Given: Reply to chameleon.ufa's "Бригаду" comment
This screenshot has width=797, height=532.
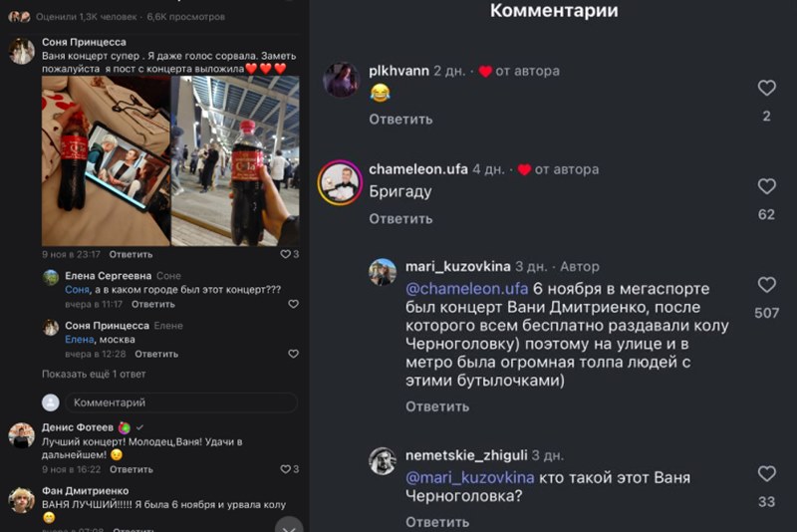Looking at the screenshot, I should [400, 219].
